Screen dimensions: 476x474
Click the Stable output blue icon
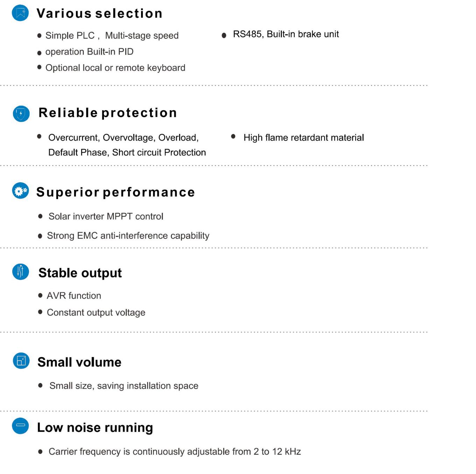(20, 271)
